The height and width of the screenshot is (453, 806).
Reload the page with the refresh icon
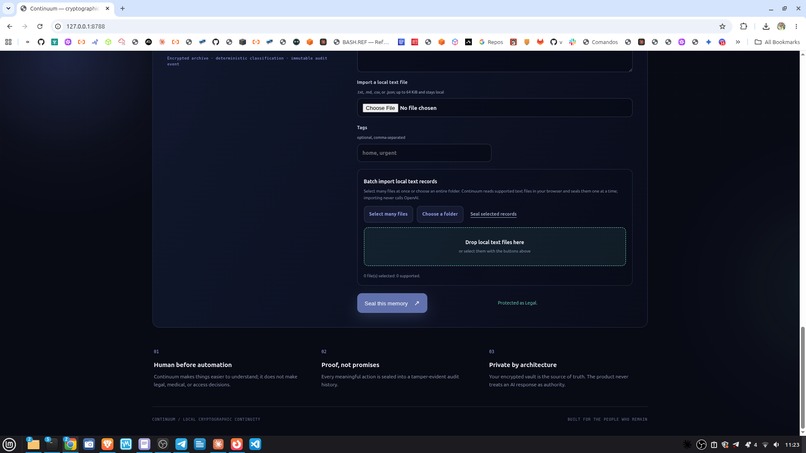coord(40,26)
